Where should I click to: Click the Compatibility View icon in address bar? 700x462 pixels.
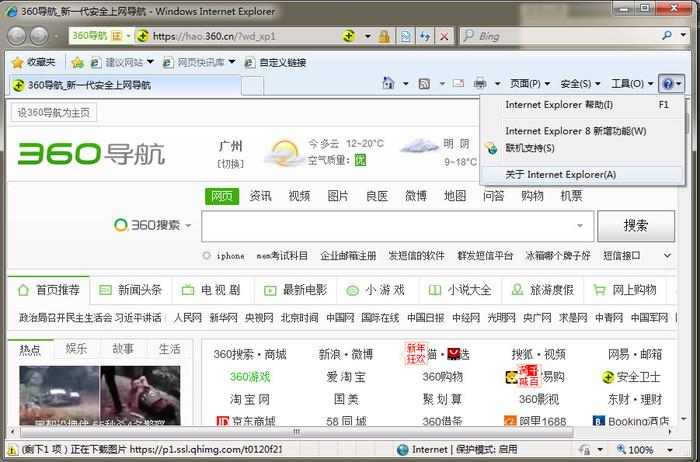(405, 36)
